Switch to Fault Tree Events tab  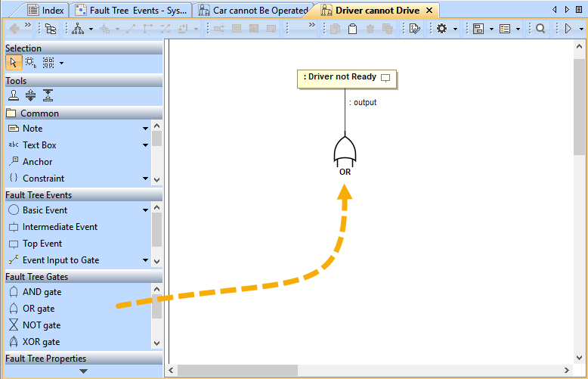click(132, 11)
